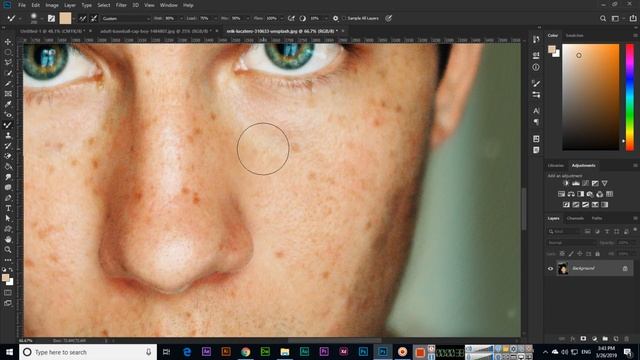Select the Clone Stamp tool
This screenshot has height=360, width=640.
(8, 136)
